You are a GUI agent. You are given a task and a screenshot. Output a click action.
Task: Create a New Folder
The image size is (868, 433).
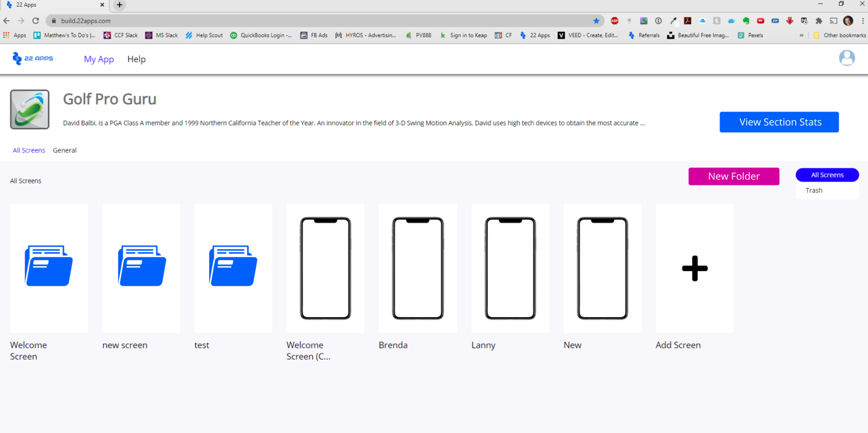click(x=734, y=177)
